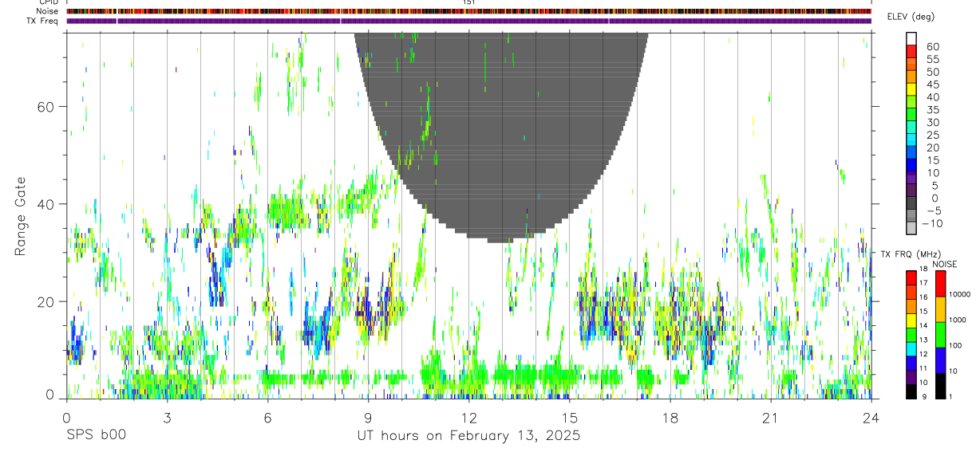Click the '35' value on the ELEV scale
This screenshot has height=452, width=980.
pyautogui.click(x=932, y=109)
